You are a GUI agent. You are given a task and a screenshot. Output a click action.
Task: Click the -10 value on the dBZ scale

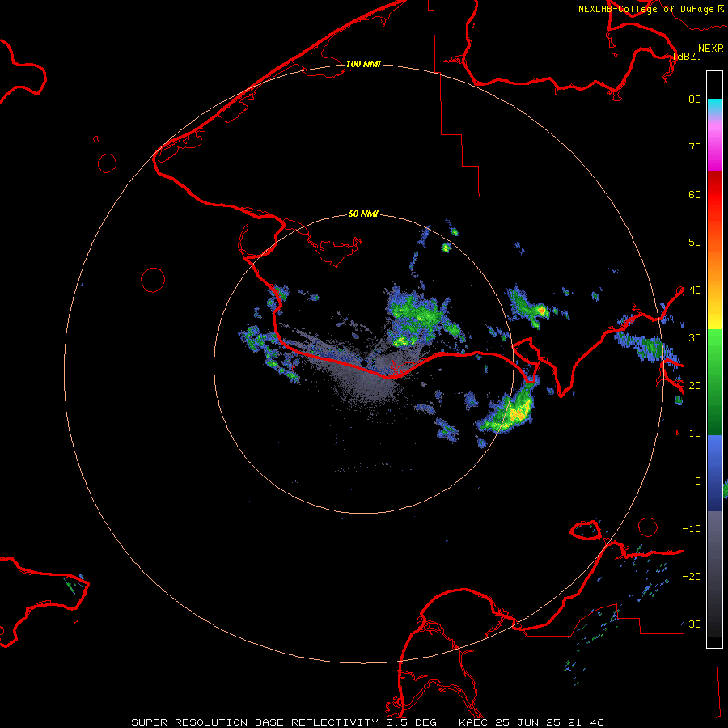[692, 529]
